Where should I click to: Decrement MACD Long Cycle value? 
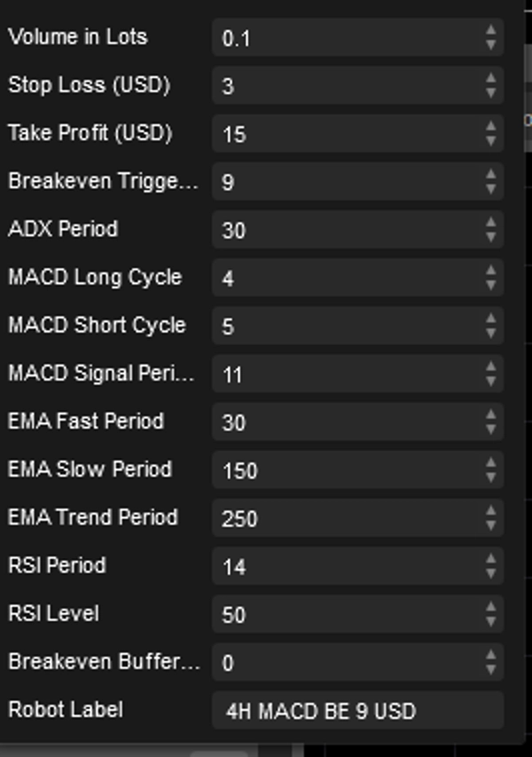[493, 283]
